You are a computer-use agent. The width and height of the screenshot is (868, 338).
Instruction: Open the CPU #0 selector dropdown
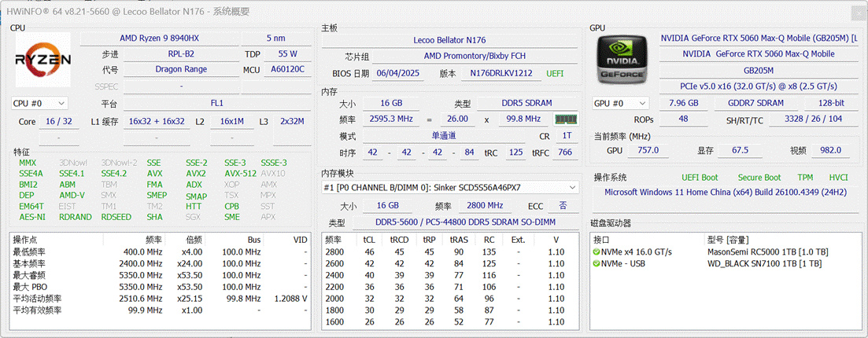tap(39, 104)
